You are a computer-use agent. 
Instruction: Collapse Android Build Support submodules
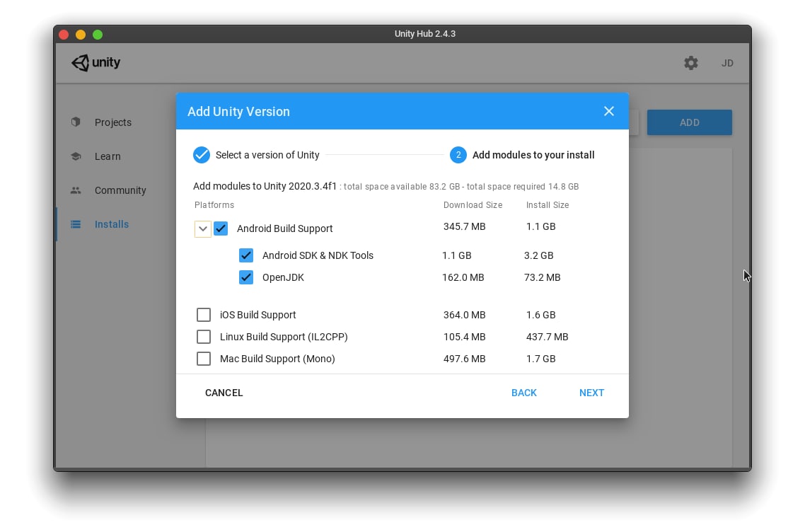coord(203,229)
